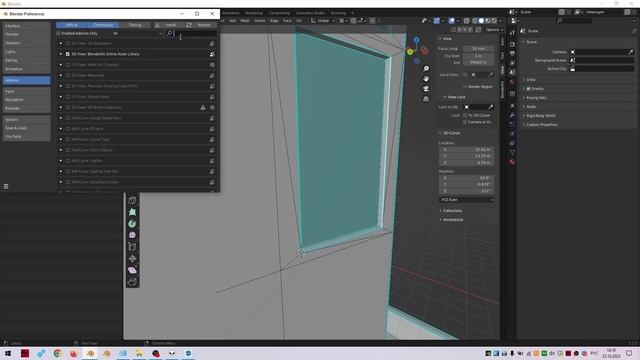The height and width of the screenshot is (360, 640).
Task: Select the Add-ons category in Preferences sidebar
Action: pyautogui.click(x=27, y=80)
